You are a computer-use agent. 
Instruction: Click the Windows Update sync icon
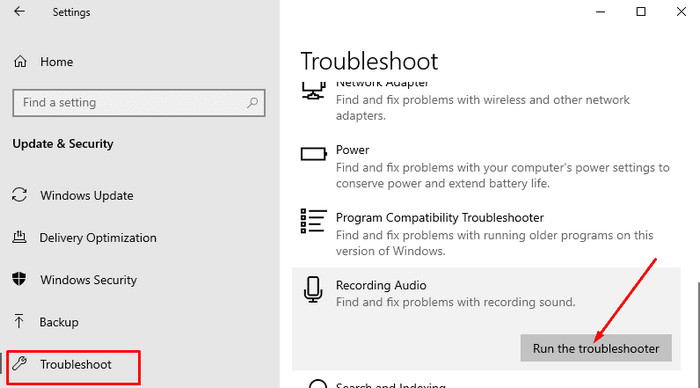tap(20, 195)
